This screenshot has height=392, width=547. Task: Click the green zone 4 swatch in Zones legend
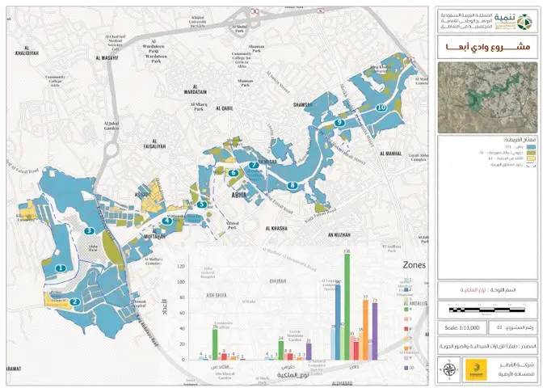406,309
